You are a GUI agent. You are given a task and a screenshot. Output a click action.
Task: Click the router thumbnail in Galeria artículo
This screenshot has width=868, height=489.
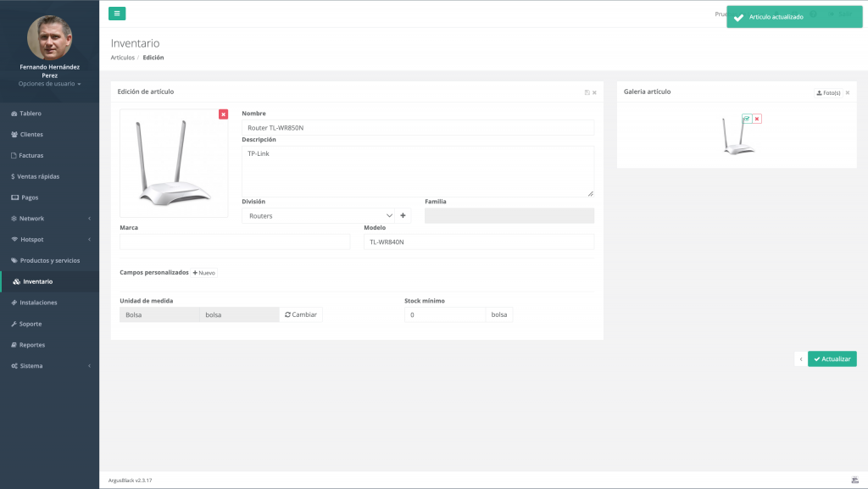[738, 136]
